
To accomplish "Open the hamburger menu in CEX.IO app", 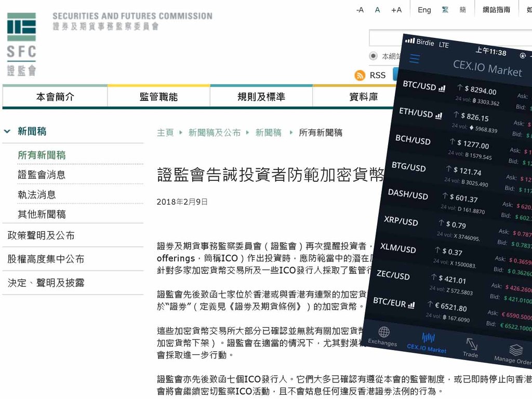I will tap(414, 59).
